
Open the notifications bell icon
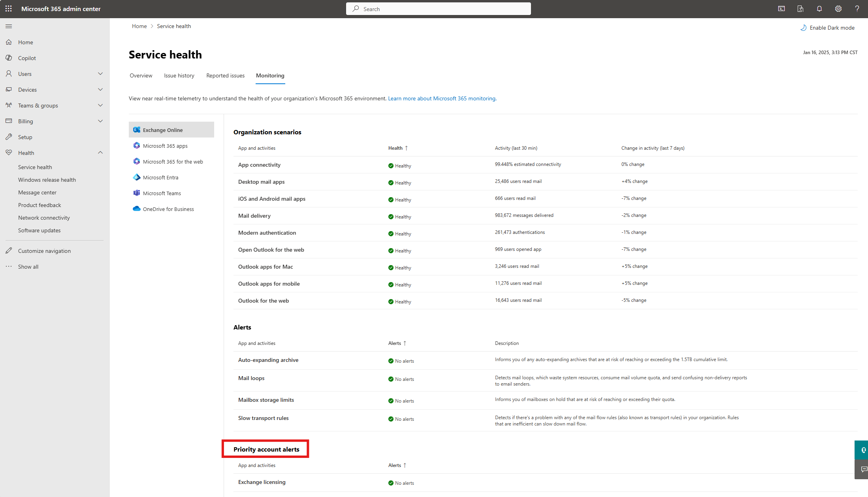819,9
